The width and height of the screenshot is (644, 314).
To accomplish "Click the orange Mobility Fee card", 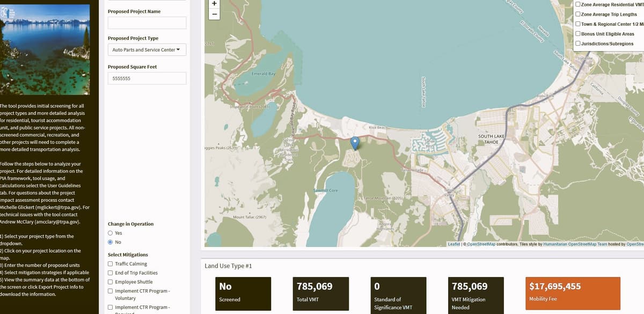I will [x=573, y=293].
